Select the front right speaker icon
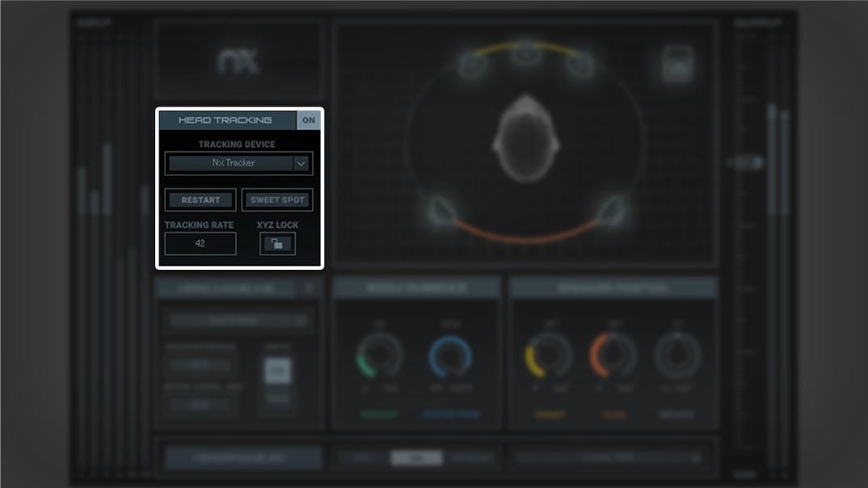 pos(579,65)
